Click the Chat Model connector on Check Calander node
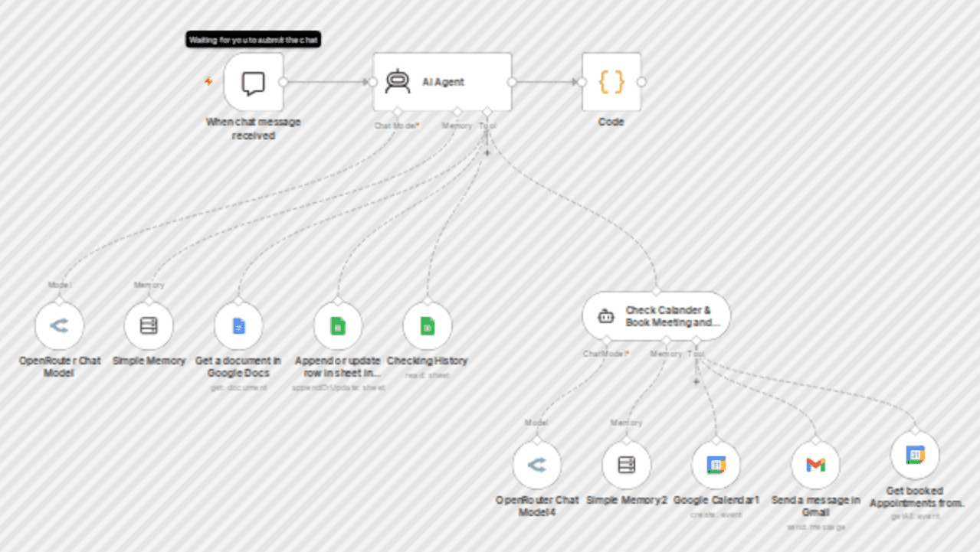The width and height of the screenshot is (980, 552). [607, 340]
